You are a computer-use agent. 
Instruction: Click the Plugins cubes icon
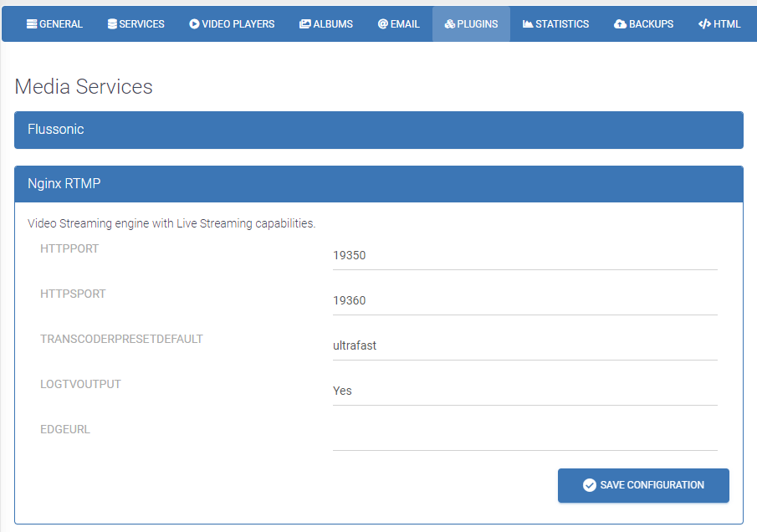[x=450, y=24]
